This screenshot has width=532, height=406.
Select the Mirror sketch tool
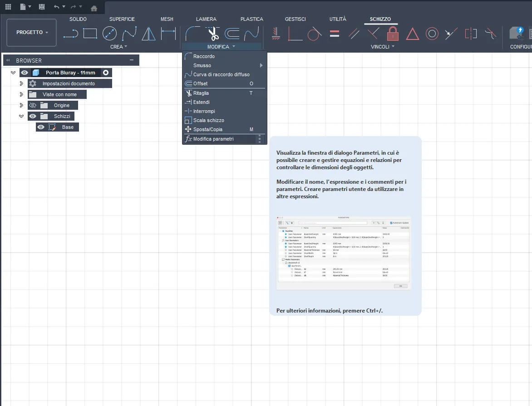click(x=148, y=34)
